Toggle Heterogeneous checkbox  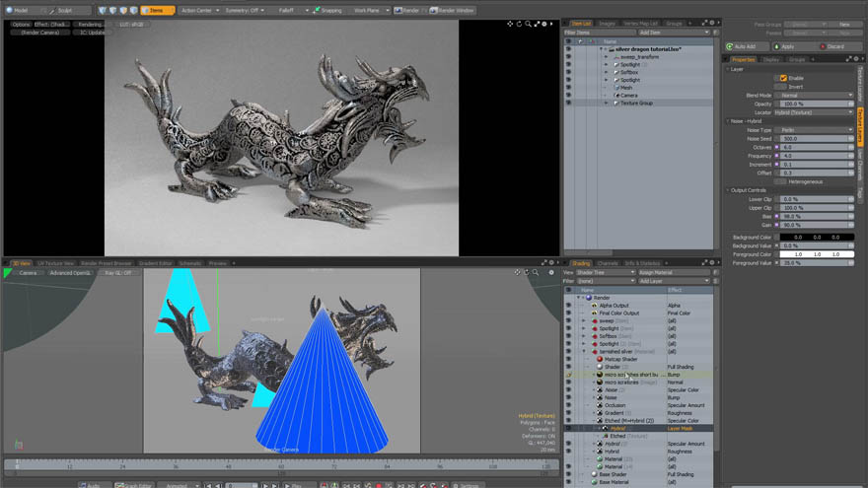[780, 181]
